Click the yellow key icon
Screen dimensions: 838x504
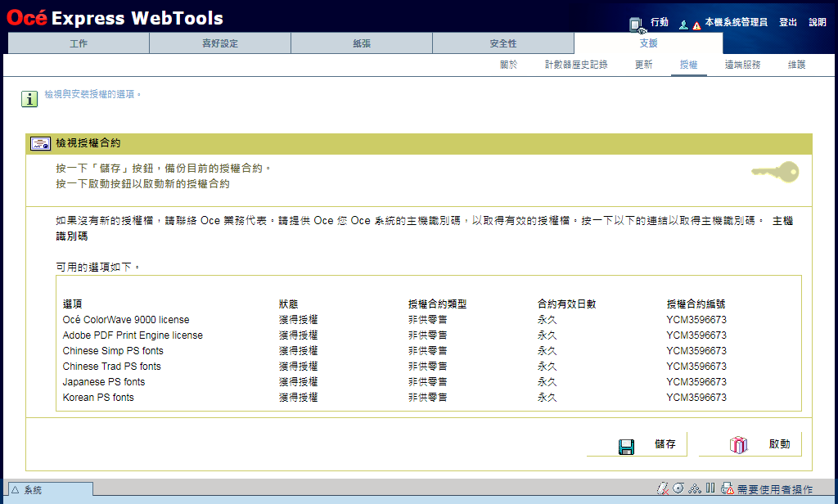[x=775, y=172]
